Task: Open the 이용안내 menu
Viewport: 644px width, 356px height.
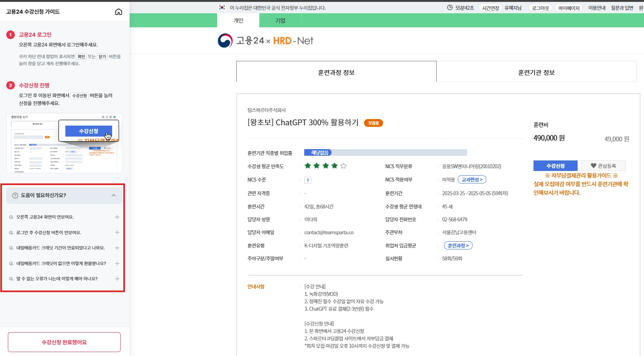Action: (x=597, y=8)
